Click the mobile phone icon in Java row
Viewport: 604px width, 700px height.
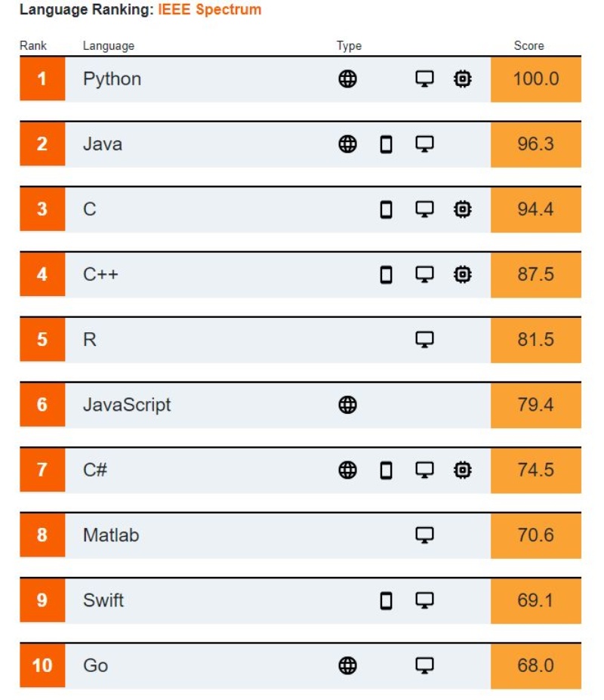[386, 144]
